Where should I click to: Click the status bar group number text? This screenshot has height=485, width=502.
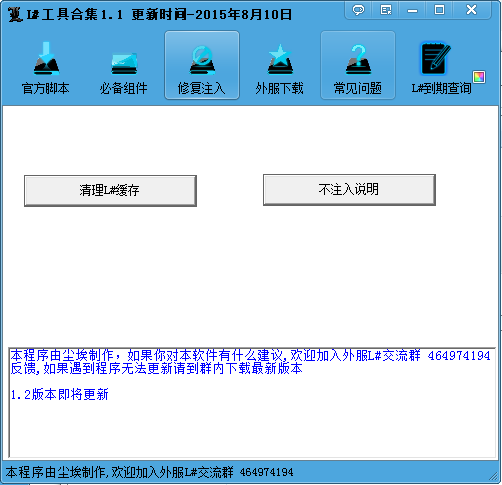coord(266,472)
